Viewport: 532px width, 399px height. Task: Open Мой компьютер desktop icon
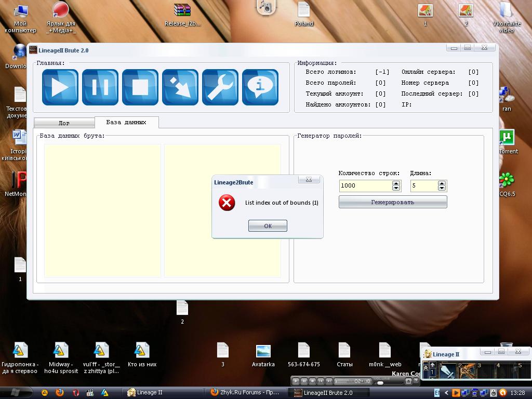tap(20, 18)
